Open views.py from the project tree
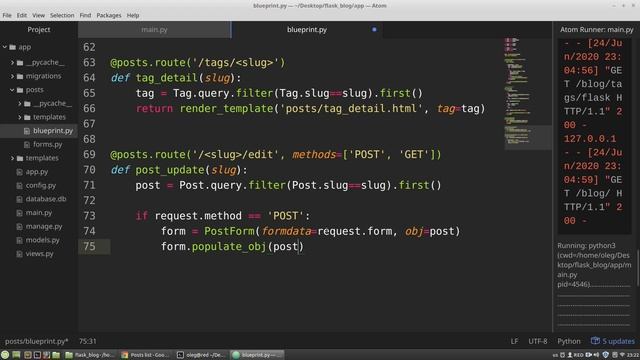The width and height of the screenshot is (640, 360). pyautogui.click(x=40, y=253)
